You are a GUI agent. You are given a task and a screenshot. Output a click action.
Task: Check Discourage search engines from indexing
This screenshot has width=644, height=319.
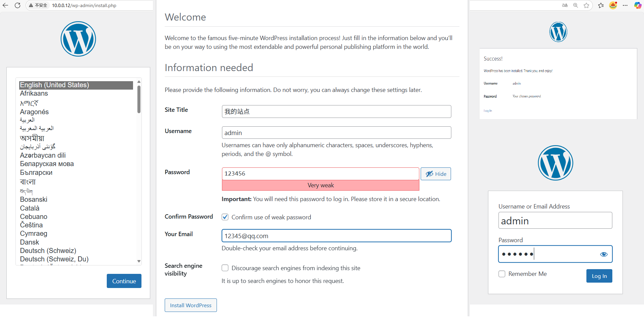pyautogui.click(x=225, y=268)
